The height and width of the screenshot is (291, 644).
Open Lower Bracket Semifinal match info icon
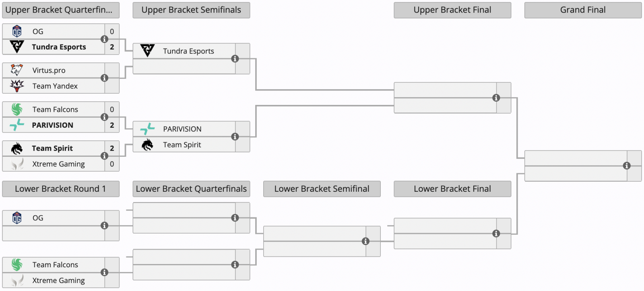[x=365, y=241]
